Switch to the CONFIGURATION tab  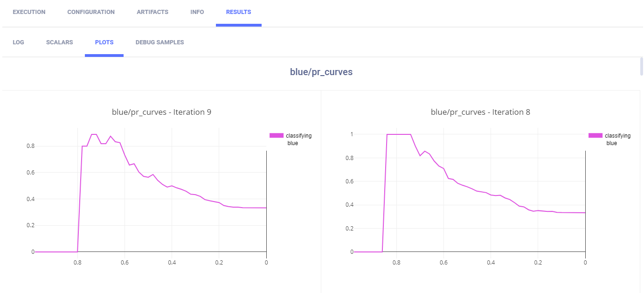[91, 12]
